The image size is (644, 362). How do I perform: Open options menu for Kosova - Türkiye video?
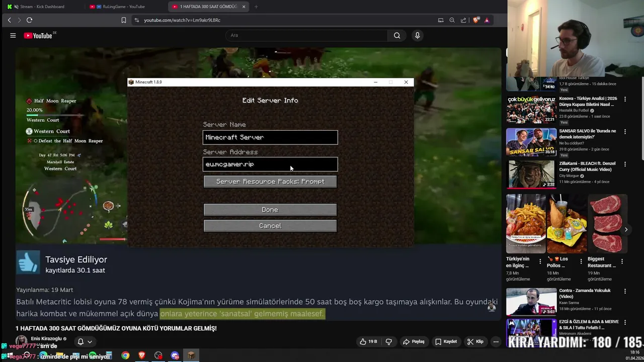pyautogui.click(x=625, y=99)
